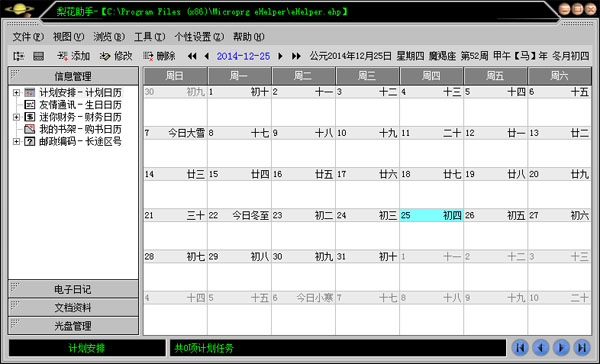Select highlighted day 25 初四
Viewport: 600px width, 364px height.
(431, 215)
